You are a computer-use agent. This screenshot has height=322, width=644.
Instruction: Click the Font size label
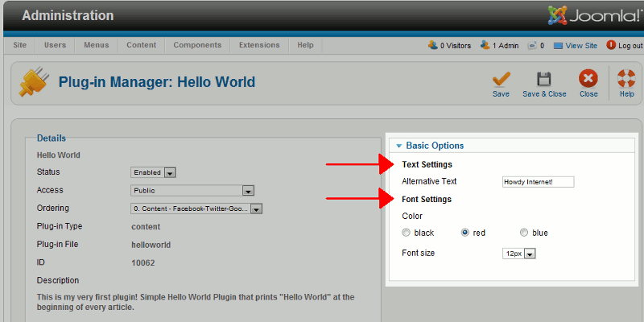pos(418,253)
